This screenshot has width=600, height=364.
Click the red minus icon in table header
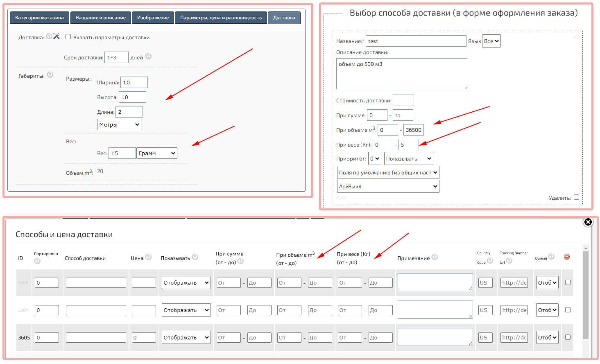coord(567,257)
